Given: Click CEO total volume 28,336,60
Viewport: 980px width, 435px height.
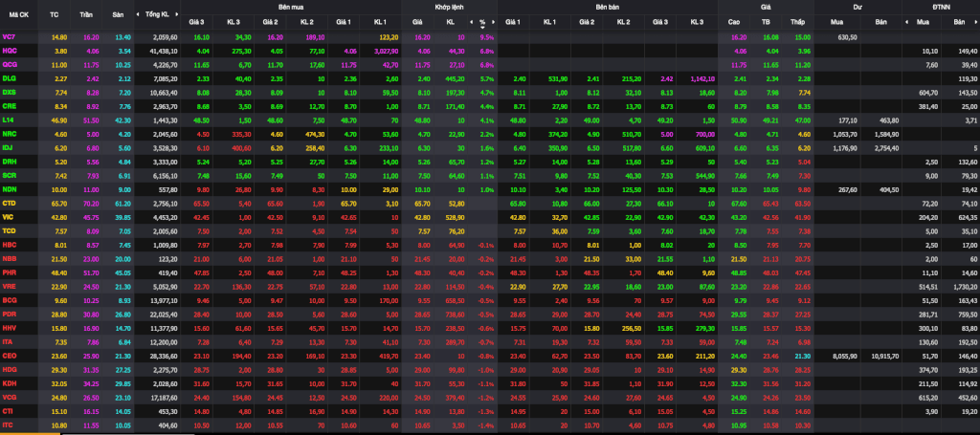Looking at the screenshot, I should [x=165, y=356].
